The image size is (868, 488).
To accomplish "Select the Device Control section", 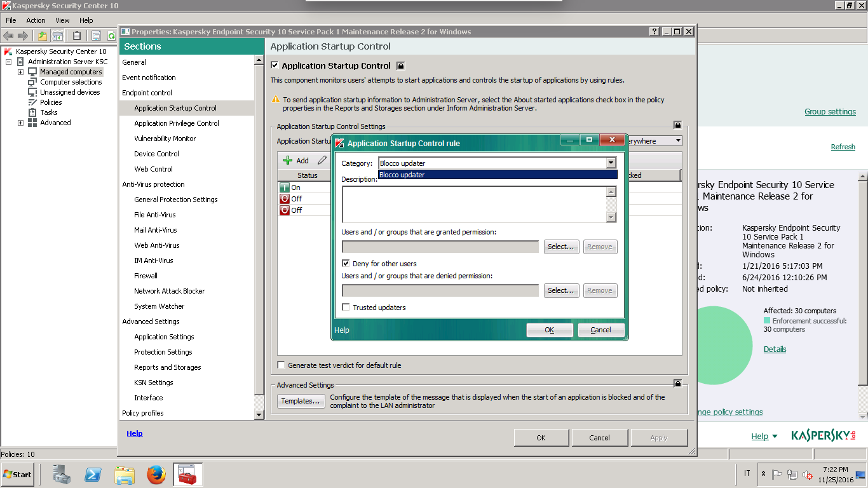I will coord(156,154).
